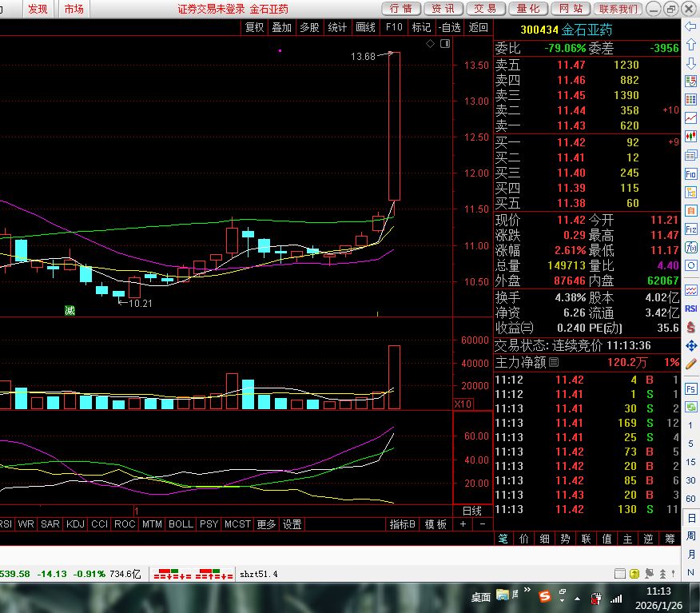This screenshot has width=700, height=613.
Task: Click the candlestick chart icon in sidebar
Action: coord(691,137)
